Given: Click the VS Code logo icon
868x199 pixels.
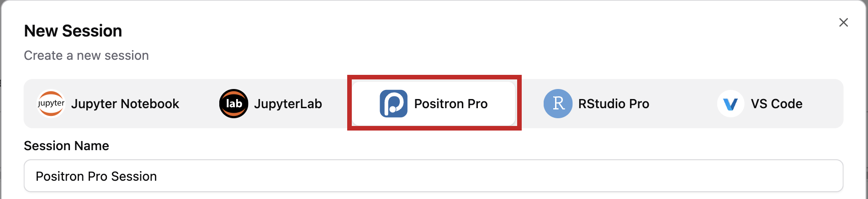Looking at the screenshot, I should point(730,104).
